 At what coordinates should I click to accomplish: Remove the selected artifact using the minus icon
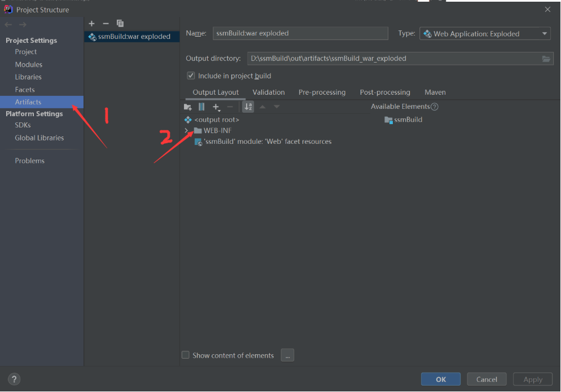[106, 23]
